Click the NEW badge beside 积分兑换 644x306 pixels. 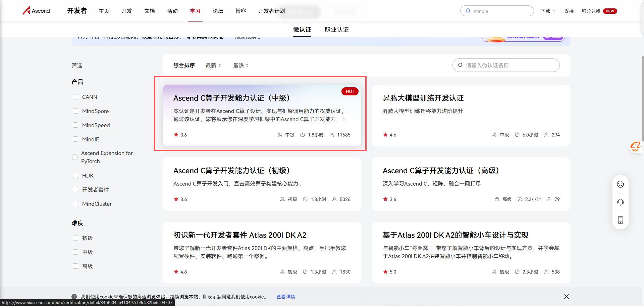pos(610,11)
